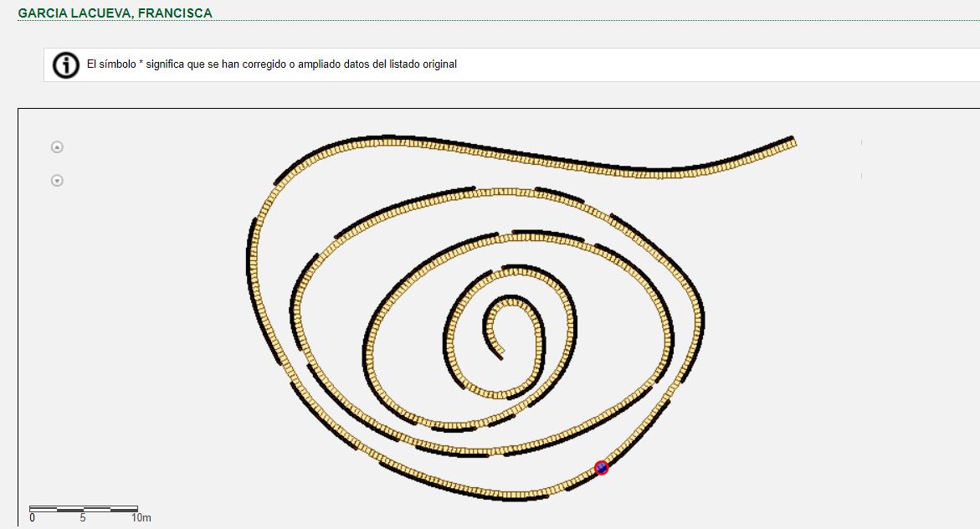Click the '0' scale label
The width and height of the screenshot is (980, 529).
pyautogui.click(x=32, y=518)
